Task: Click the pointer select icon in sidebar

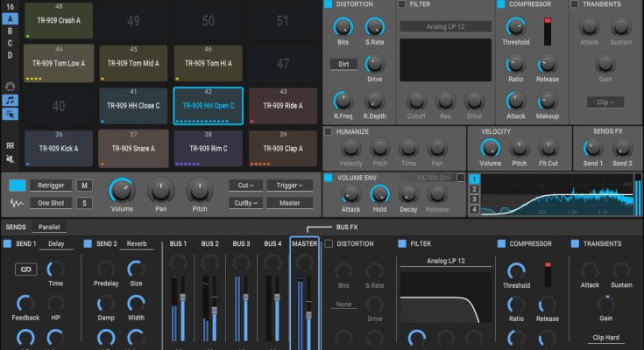Action: (11, 115)
